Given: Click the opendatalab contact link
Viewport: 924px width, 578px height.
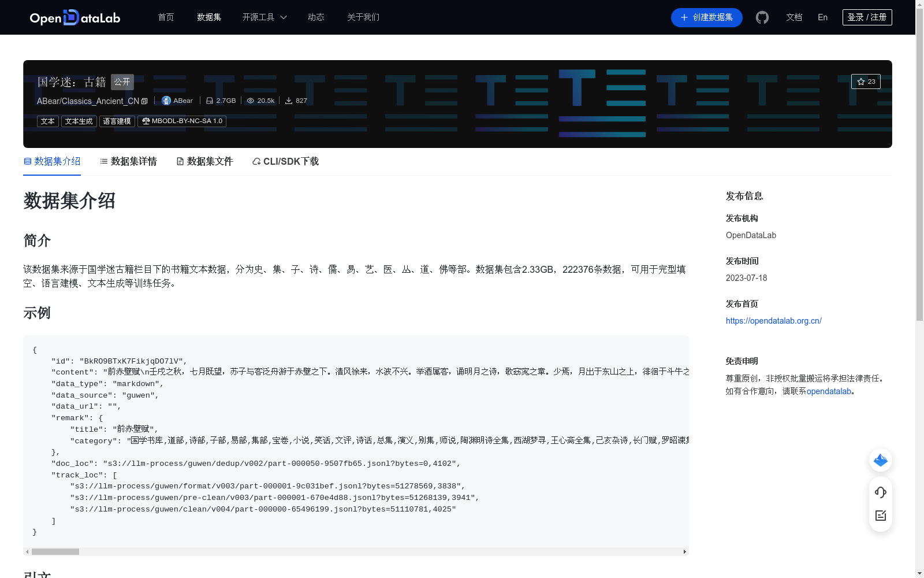Looking at the screenshot, I should tap(829, 391).
